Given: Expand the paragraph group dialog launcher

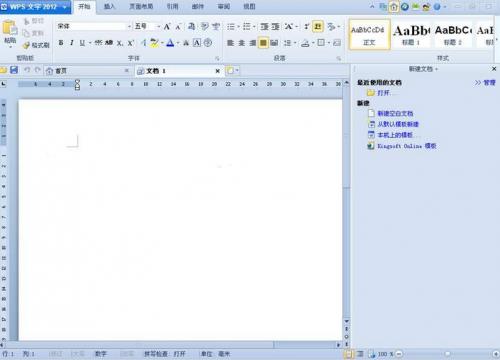Looking at the screenshot, I should coord(339,58).
